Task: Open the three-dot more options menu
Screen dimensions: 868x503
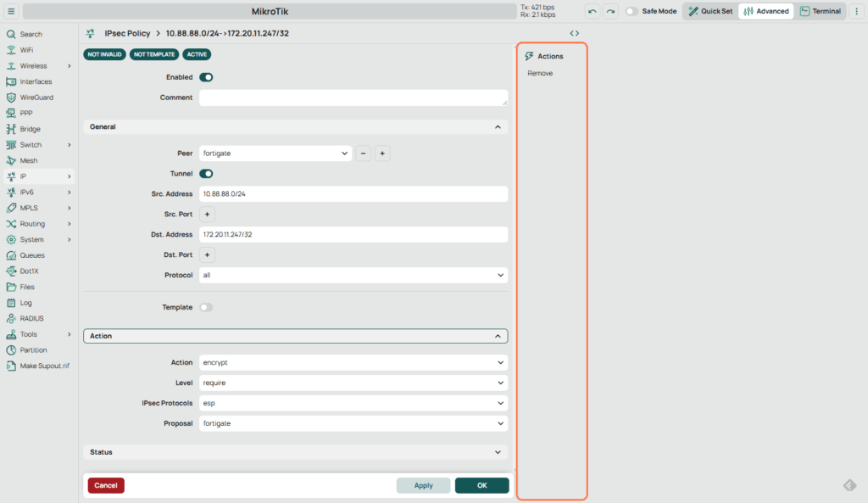Action: click(x=856, y=11)
